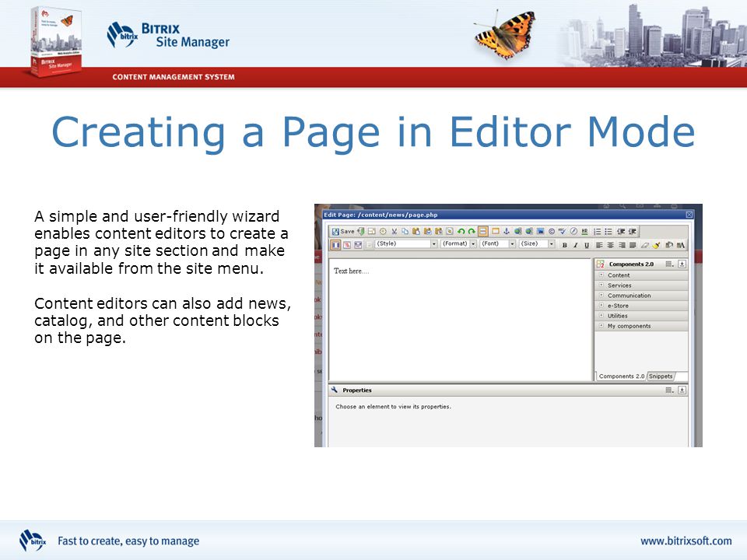Open Properties panel options menu icon
Image resolution: width=747 pixels, height=560 pixels.
pyautogui.click(x=670, y=390)
